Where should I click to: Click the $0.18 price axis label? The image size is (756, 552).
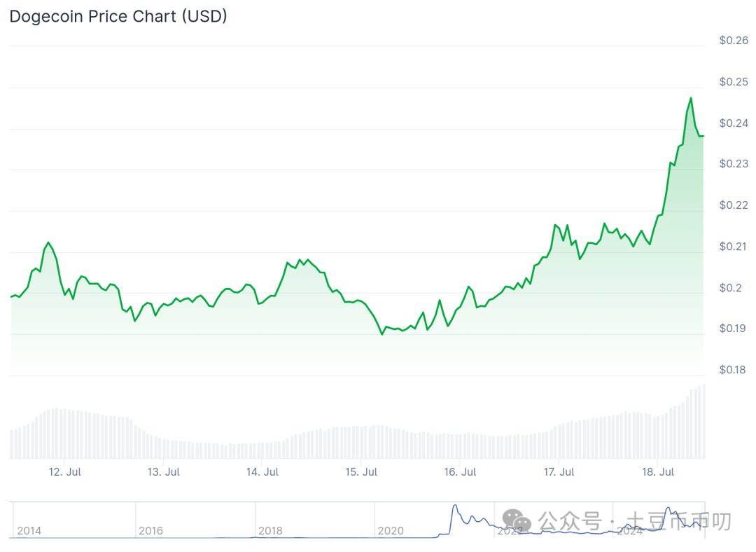pyautogui.click(x=734, y=370)
